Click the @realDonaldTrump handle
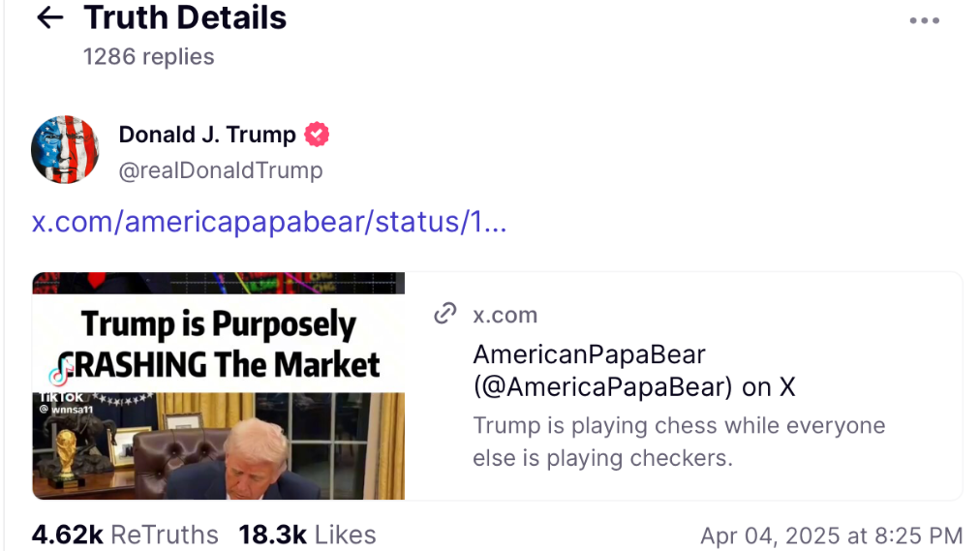This screenshot has width=980, height=551. (x=220, y=171)
